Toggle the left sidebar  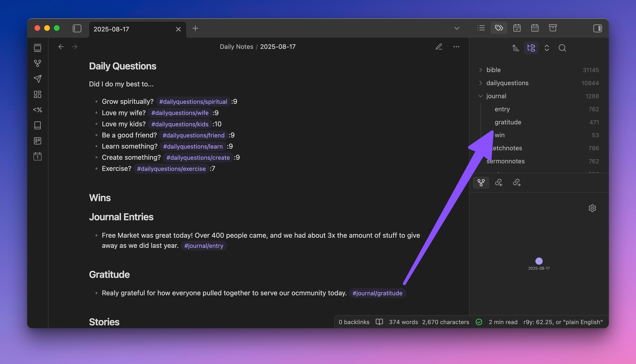(x=77, y=29)
